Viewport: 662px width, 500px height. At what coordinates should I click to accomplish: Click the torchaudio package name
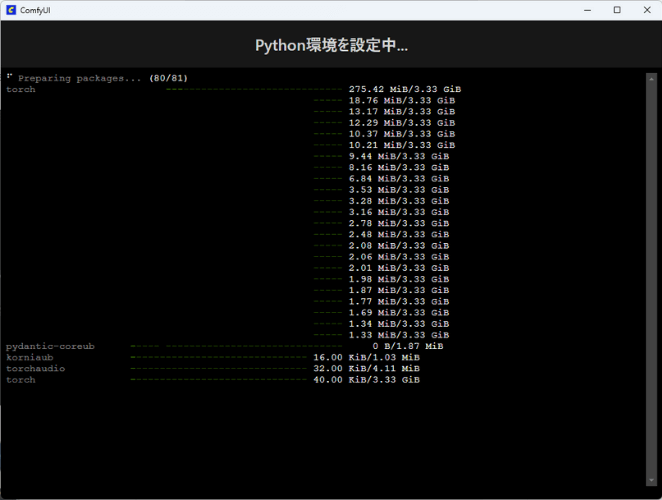(35, 369)
